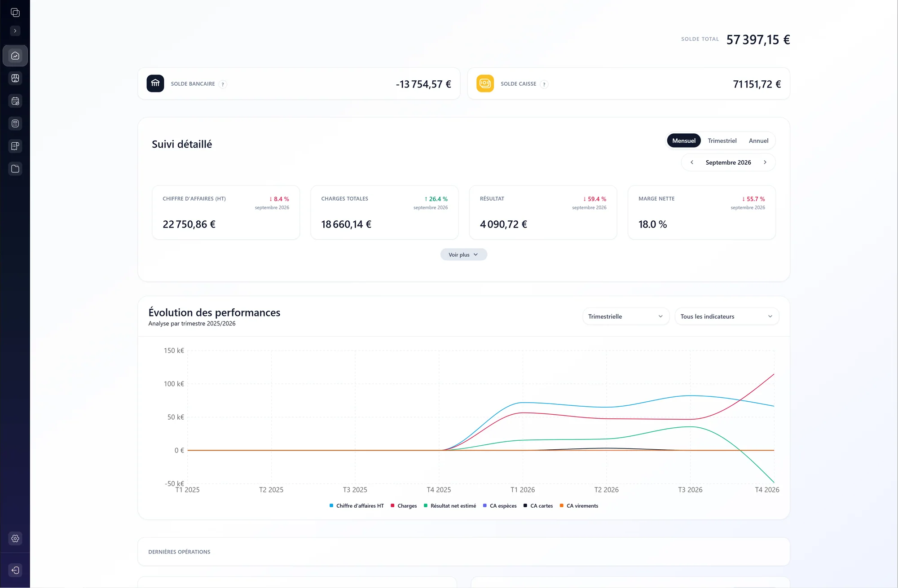Open the calendar icon in the sidebar

[x=15, y=101]
